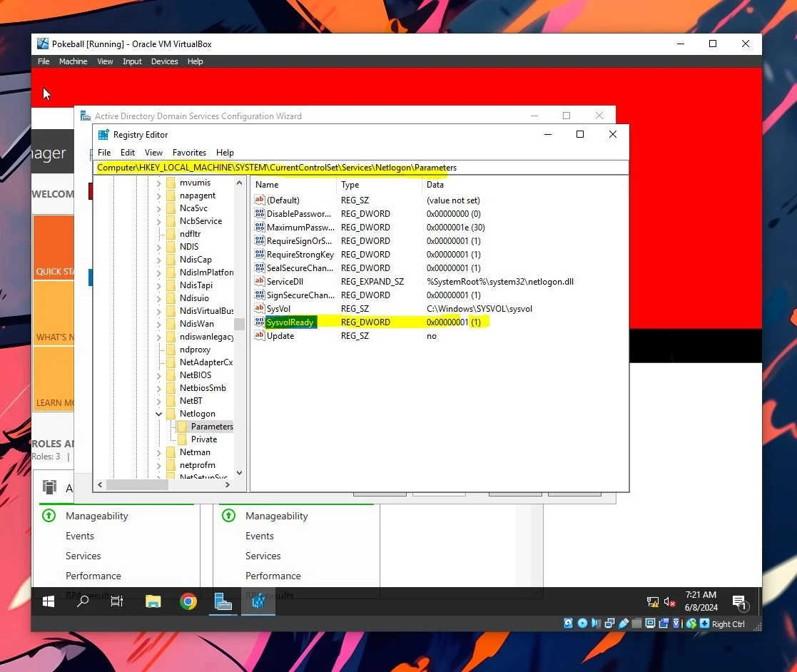The height and width of the screenshot is (672, 797).
Task: Click the DisablePasswor... DWORD icon
Action: pos(260,213)
